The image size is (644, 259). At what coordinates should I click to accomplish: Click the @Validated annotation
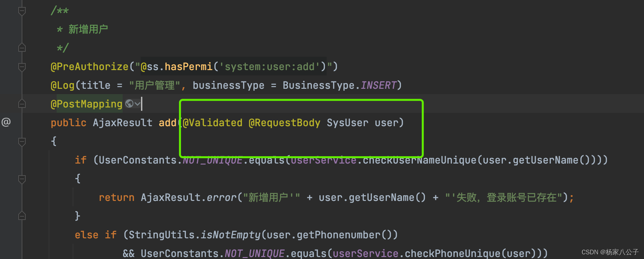point(213,123)
